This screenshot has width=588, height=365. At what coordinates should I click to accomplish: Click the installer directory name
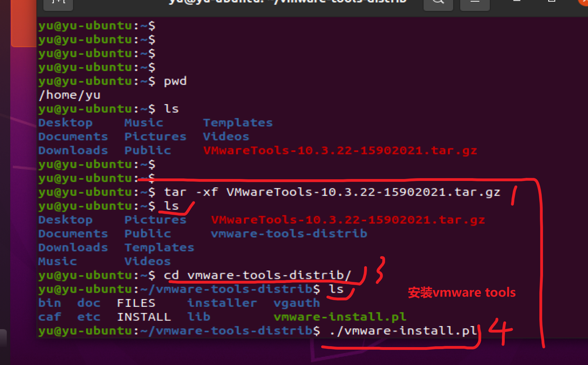(x=222, y=303)
